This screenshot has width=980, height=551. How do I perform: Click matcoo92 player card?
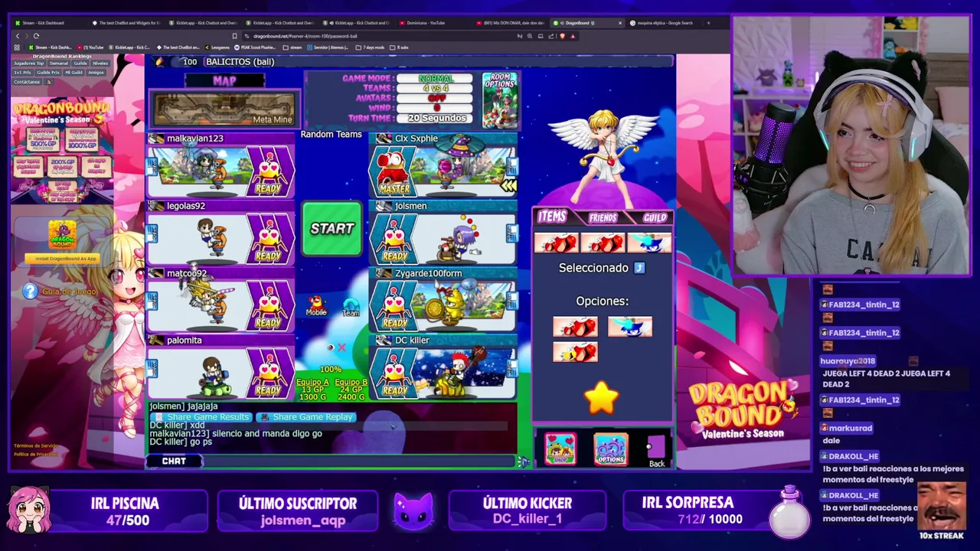coord(220,300)
